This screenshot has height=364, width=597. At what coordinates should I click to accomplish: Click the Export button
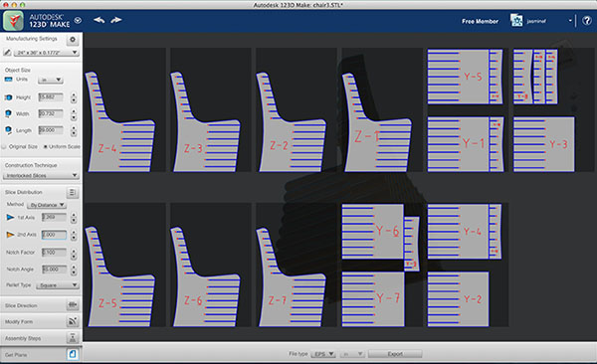click(395, 354)
